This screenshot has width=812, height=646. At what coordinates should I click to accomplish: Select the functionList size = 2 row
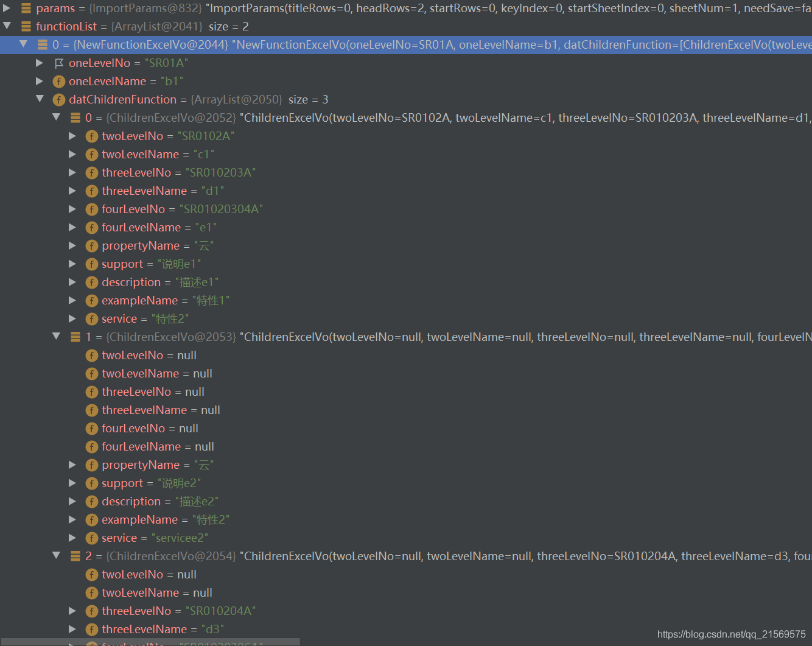(406, 27)
